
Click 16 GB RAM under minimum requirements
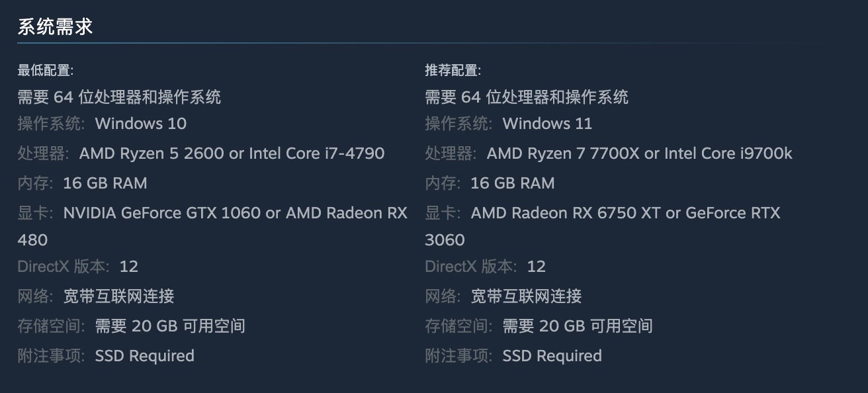coord(105,183)
